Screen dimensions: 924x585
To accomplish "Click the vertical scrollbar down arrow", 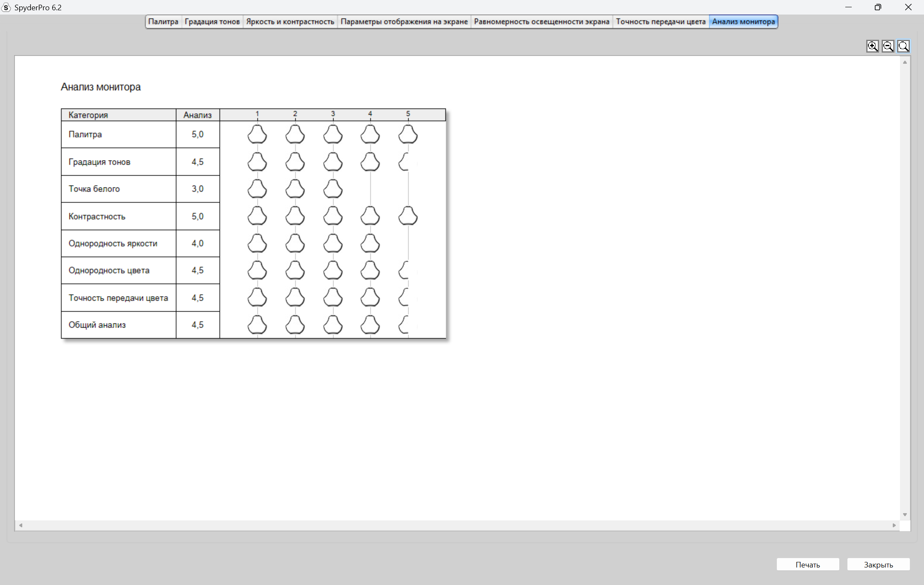I will [905, 514].
